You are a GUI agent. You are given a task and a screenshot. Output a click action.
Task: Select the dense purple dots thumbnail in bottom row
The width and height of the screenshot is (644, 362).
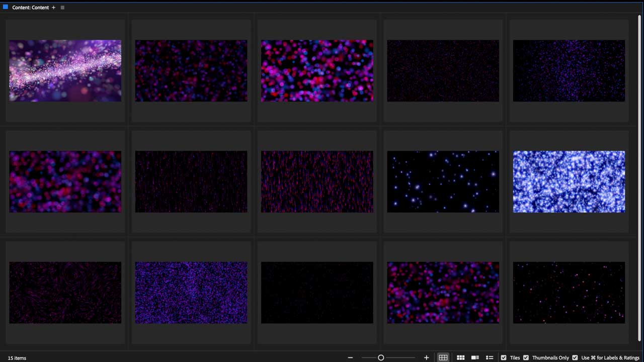191,292
